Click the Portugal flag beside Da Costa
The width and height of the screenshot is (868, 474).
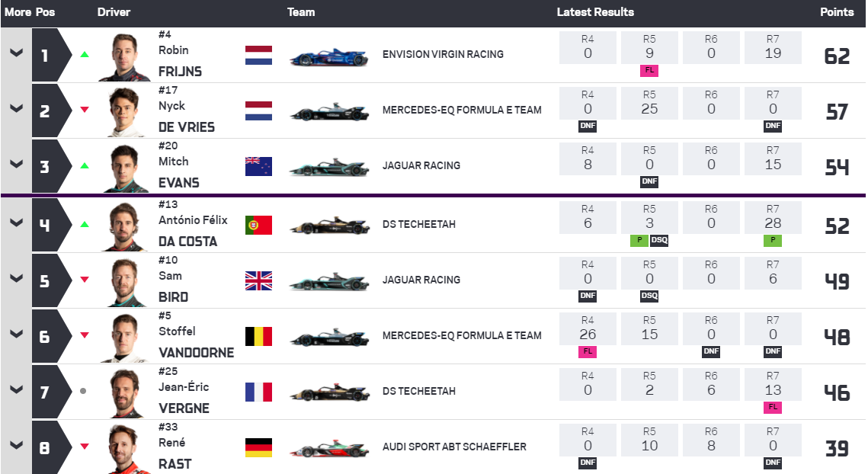258,226
